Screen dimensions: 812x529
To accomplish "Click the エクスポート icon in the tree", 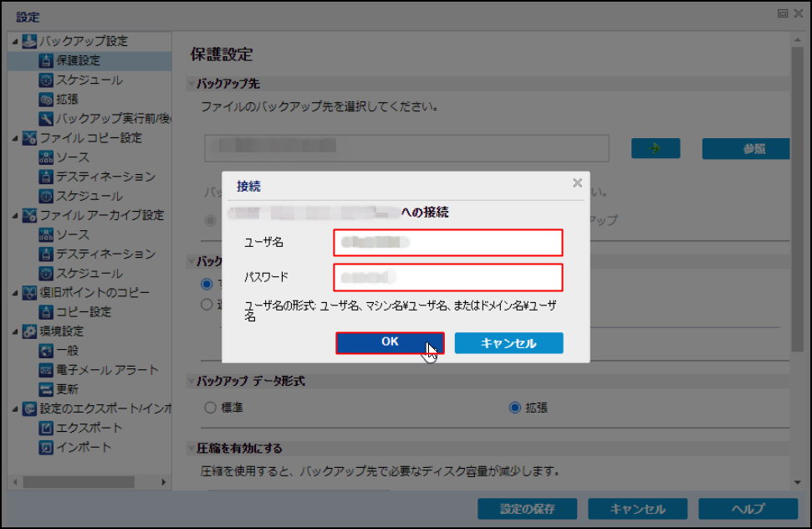I will tap(47, 428).
